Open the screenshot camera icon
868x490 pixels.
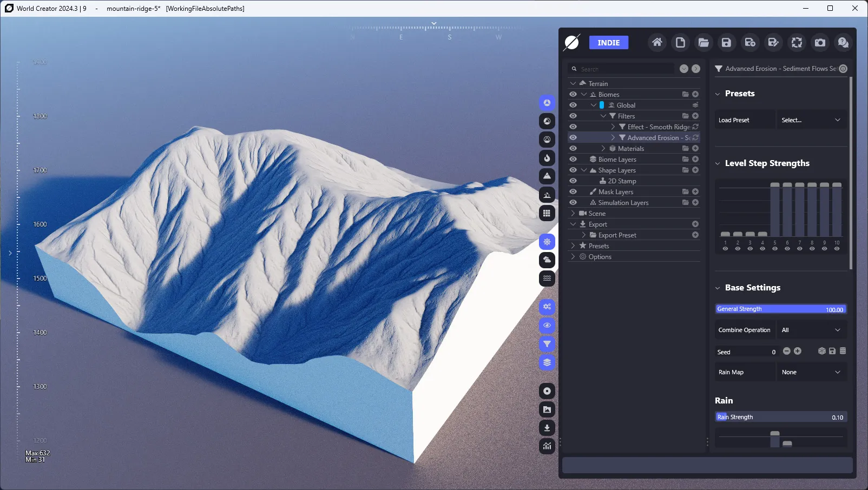click(820, 42)
